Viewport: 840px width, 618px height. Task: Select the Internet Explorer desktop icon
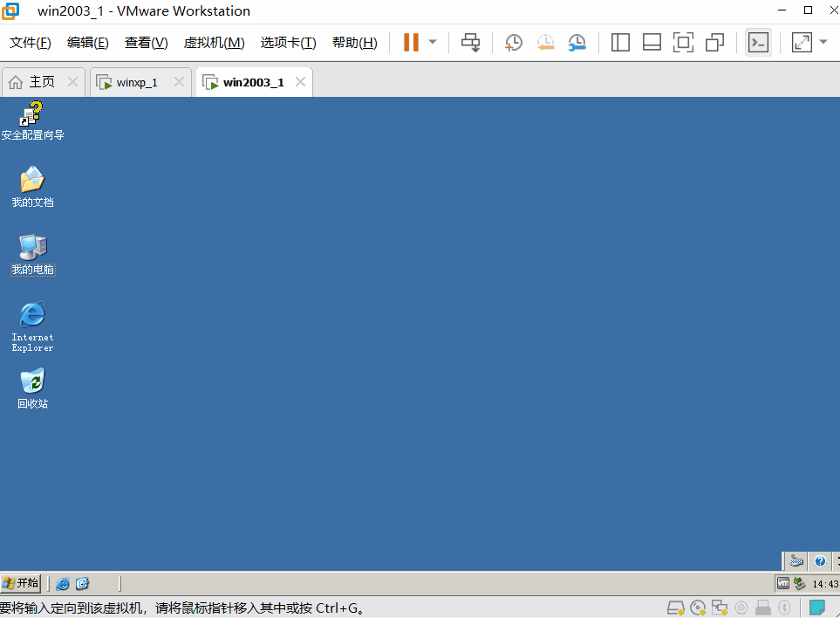32,326
